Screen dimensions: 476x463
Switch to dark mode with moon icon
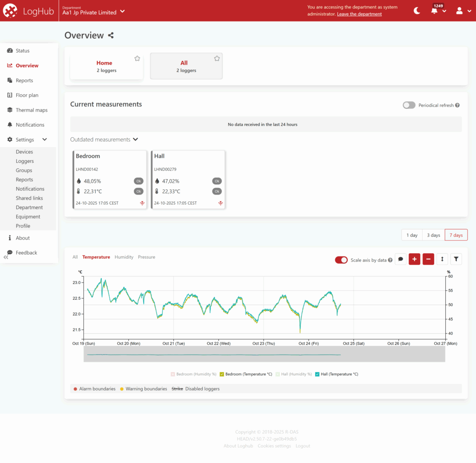pyautogui.click(x=417, y=11)
